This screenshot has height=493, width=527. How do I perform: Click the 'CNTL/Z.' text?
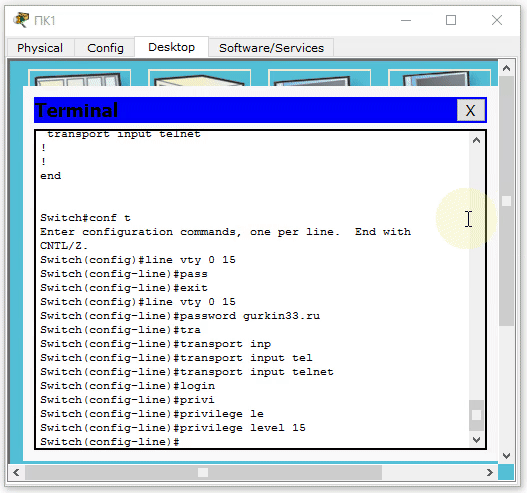pyautogui.click(x=64, y=246)
